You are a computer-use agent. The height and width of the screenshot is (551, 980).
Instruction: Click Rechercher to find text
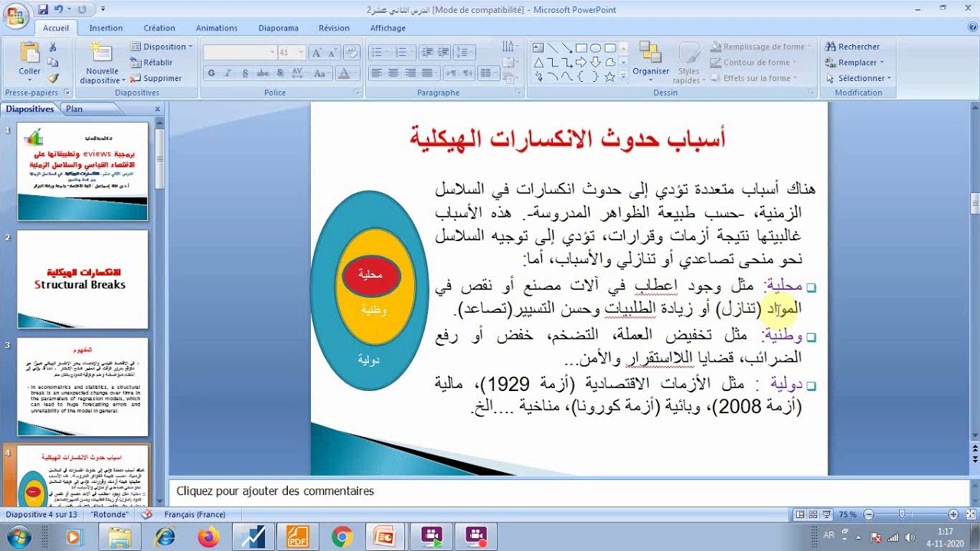852,47
